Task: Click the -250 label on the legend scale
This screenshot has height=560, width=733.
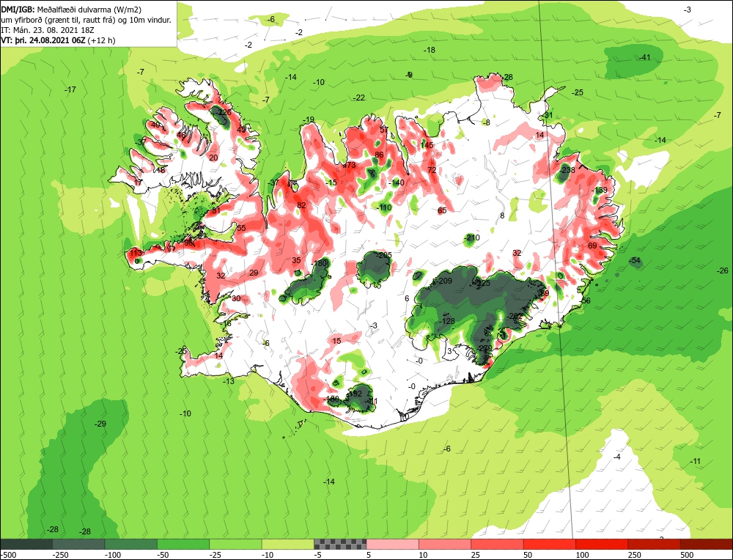Action: [x=61, y=555]
